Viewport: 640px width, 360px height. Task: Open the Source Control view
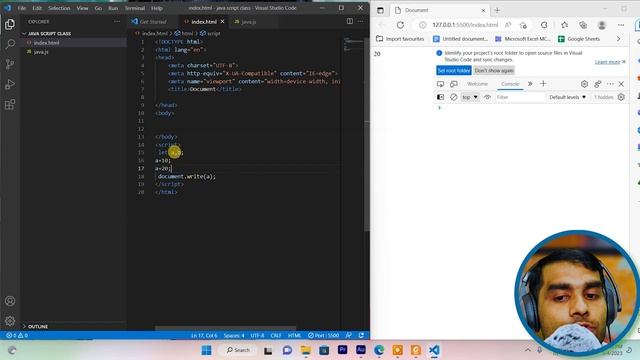pyautogui.click(x=10, y=64)
